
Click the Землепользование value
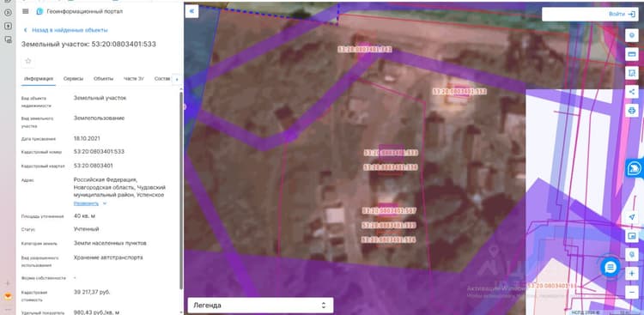[x=99, y=118]
